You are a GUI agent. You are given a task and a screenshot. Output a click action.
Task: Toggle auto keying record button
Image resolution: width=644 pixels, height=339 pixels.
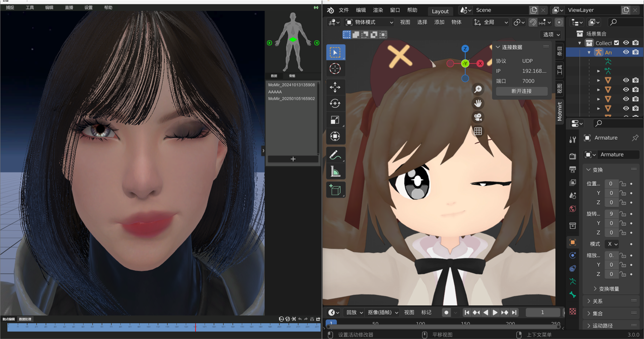(x=446, y=313)
